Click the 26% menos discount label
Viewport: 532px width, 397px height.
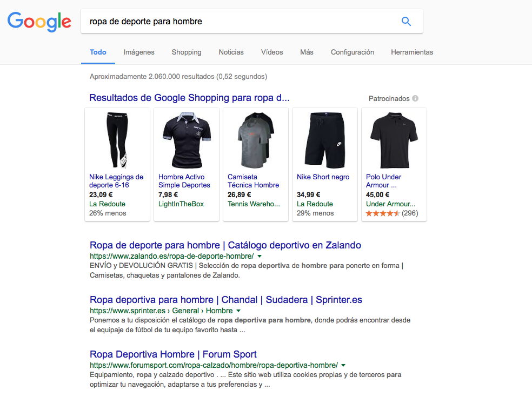click(108, 213)
